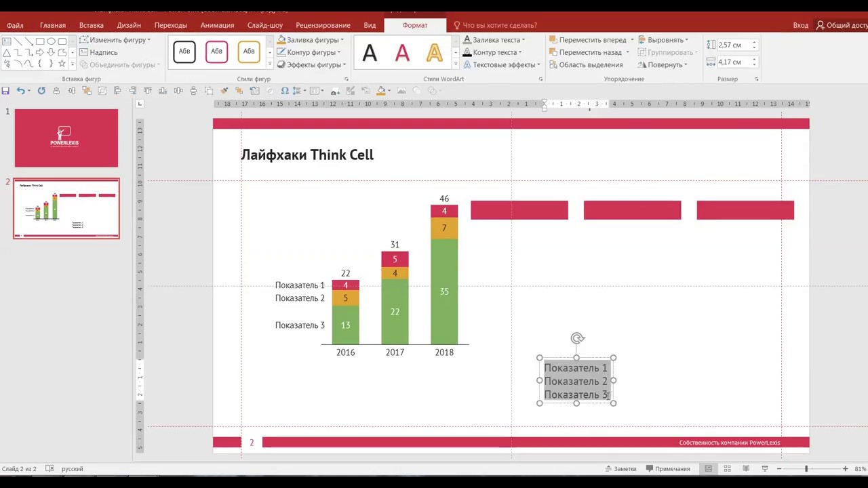Insert the Omega symbol from quick toolbar
Screen dimensions: 868x488
tap(285, 91)
